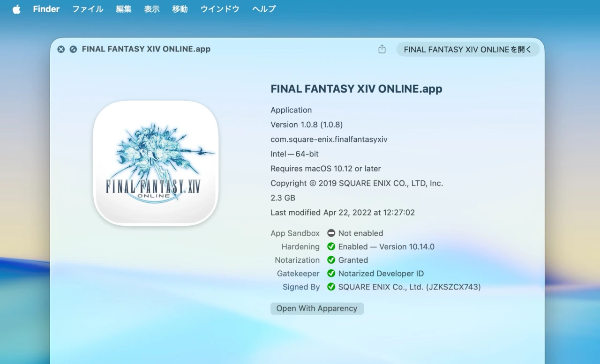Click the FINAL FANTASY XIV app icon
This screenshot has width=600, height=364.
[x=156, y=162]
